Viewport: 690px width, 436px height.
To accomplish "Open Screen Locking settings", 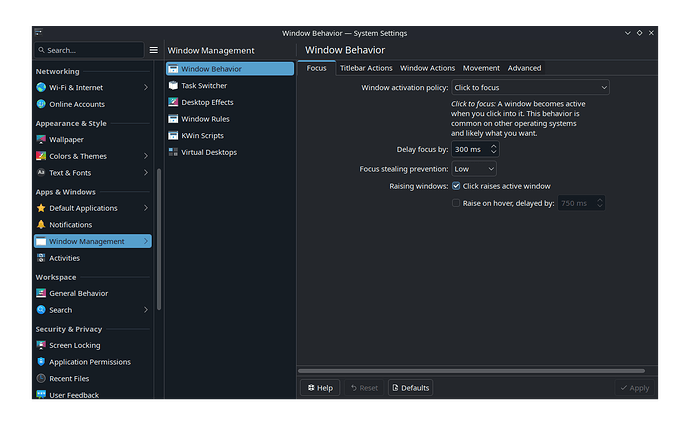I will [75, 345].
